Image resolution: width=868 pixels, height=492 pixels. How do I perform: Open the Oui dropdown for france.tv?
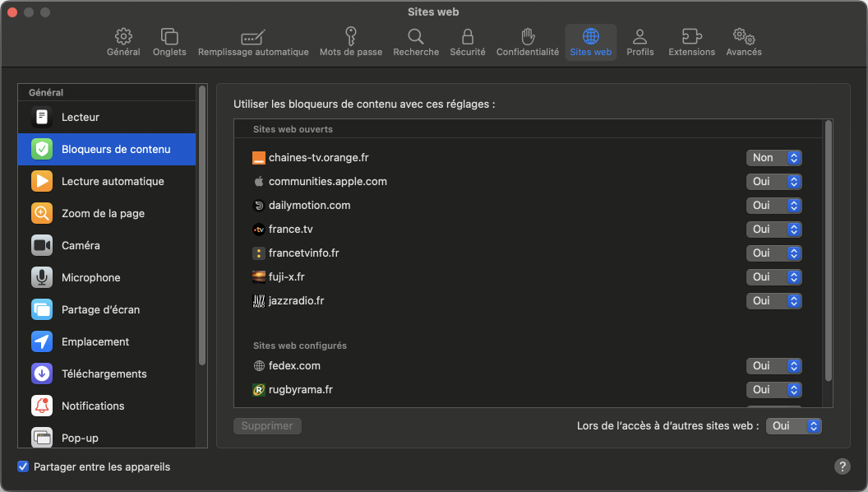[x=774, y=230]
